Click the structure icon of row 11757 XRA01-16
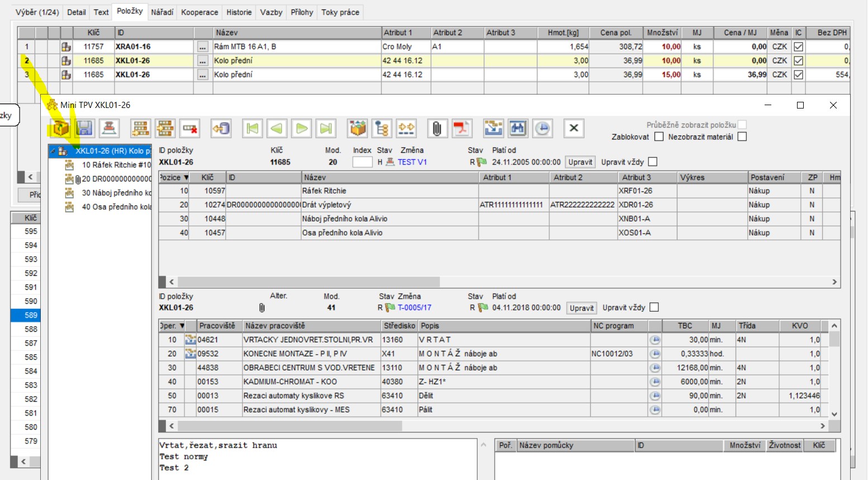This screenshot has height=480, width=868. click(x=66, y=46)
